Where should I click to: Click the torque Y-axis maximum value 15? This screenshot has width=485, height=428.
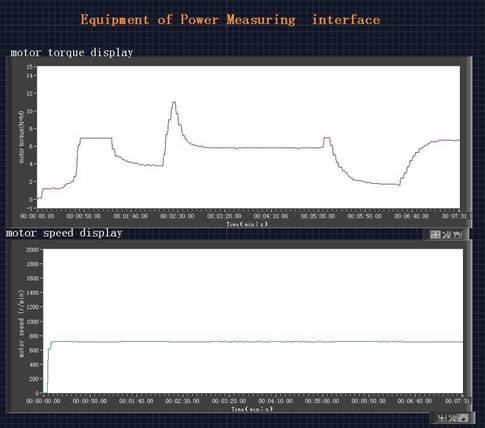tap(30, 67)
